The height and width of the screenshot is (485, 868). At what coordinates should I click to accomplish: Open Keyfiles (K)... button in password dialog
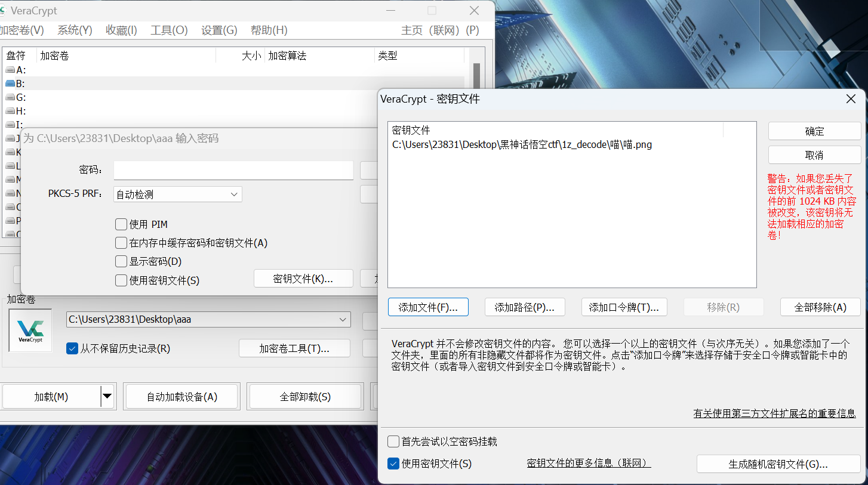(303, 279)
